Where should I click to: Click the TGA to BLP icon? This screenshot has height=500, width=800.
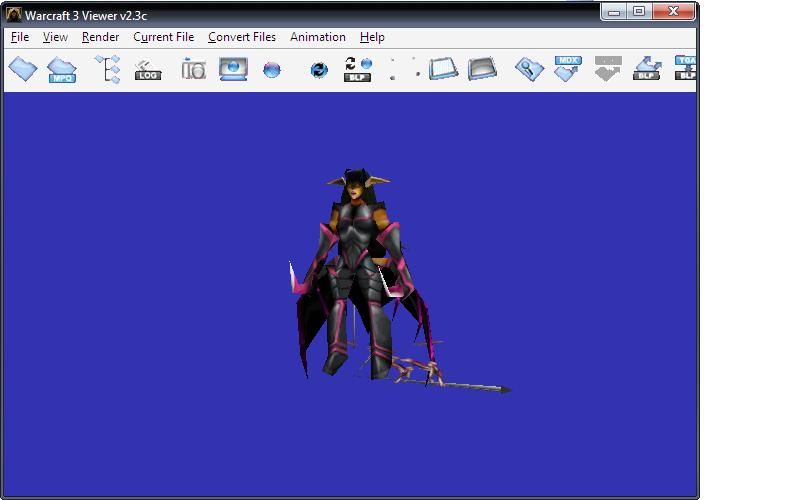coord(685,68)
